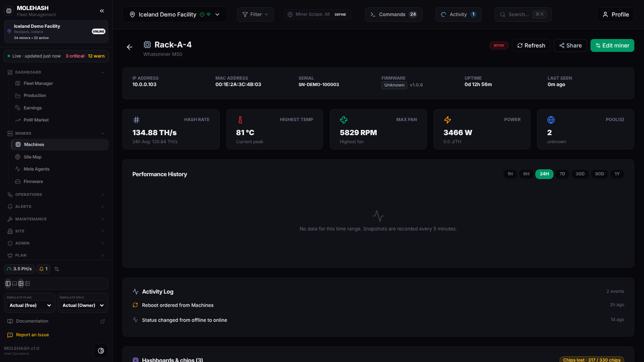The height and width of the screenshot is (362, 644).
Task: Click the 3.5 PH/s hashrate gauge chip
Action: [x=19, y=269]
